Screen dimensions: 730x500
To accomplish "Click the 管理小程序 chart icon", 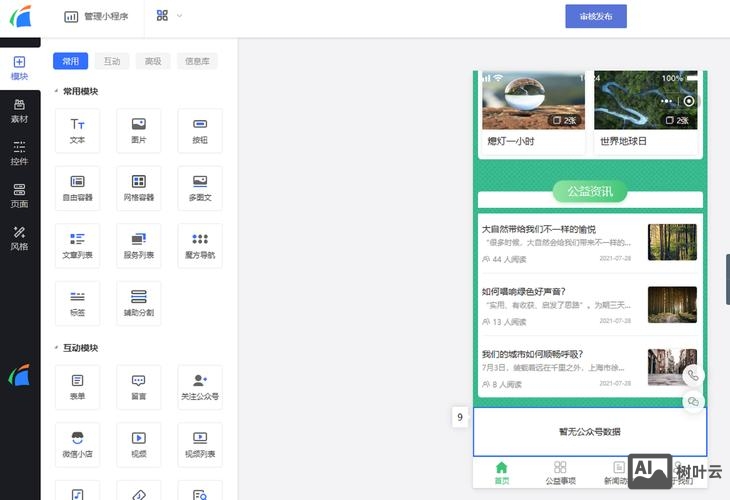I will coord(71,17).
